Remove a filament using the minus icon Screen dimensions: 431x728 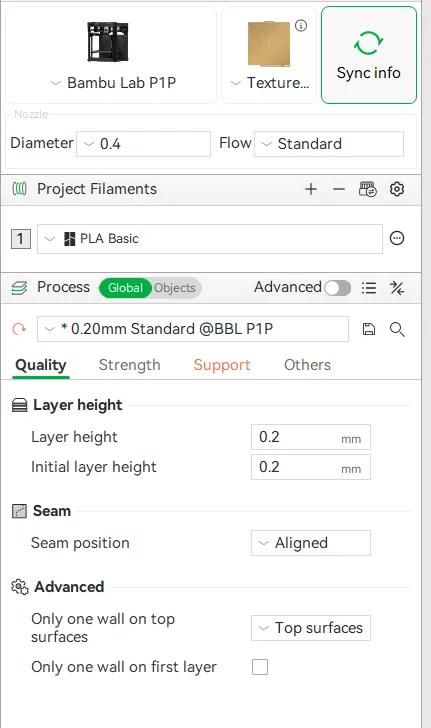click(339, 189)
